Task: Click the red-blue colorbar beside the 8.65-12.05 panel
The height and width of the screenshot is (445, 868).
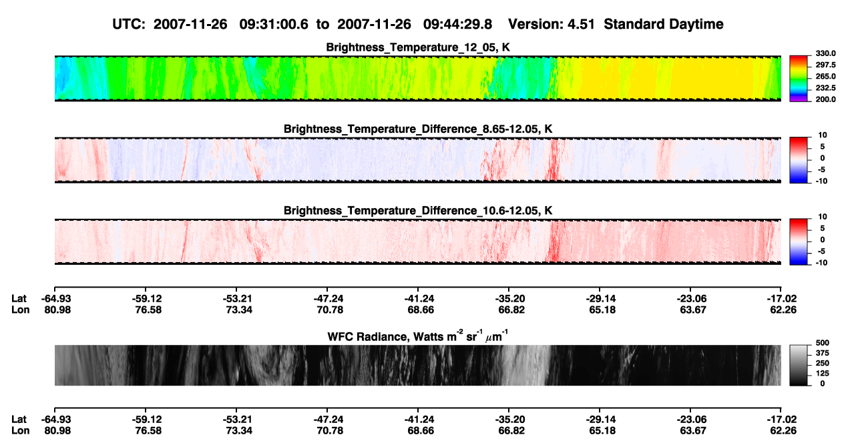Action: [x=799, y=160]
